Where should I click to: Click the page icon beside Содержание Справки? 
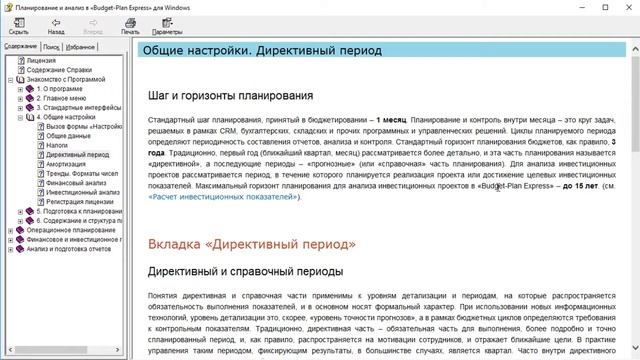click(x=21, y=70)
